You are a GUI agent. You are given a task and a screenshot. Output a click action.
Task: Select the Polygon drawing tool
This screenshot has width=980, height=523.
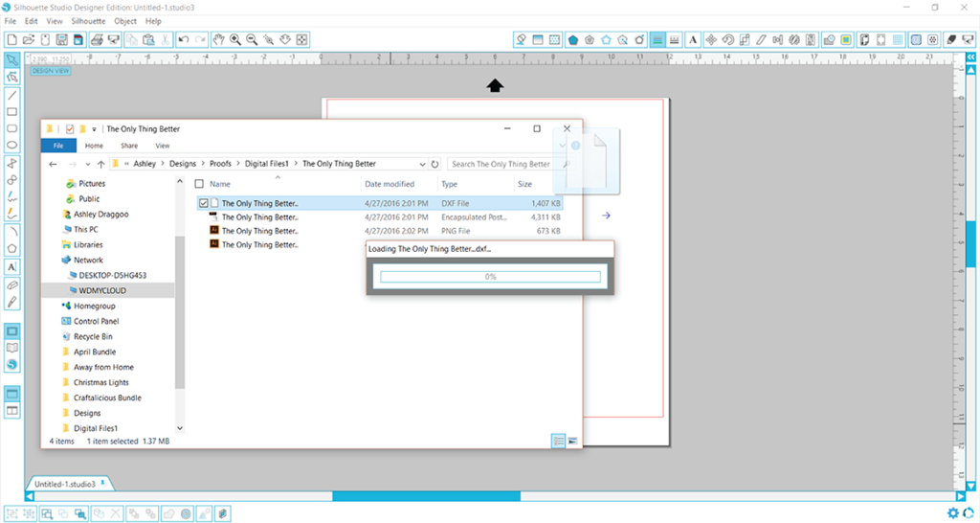click(11, 248)
